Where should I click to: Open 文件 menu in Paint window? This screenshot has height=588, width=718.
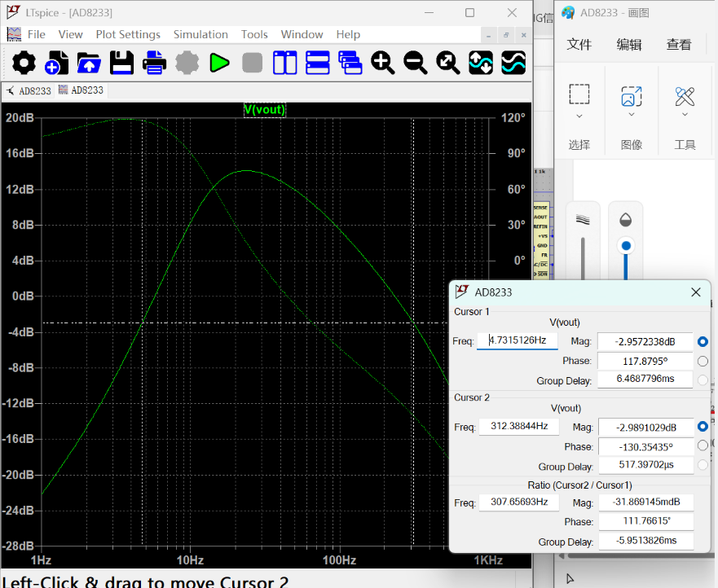click(579, 45)
